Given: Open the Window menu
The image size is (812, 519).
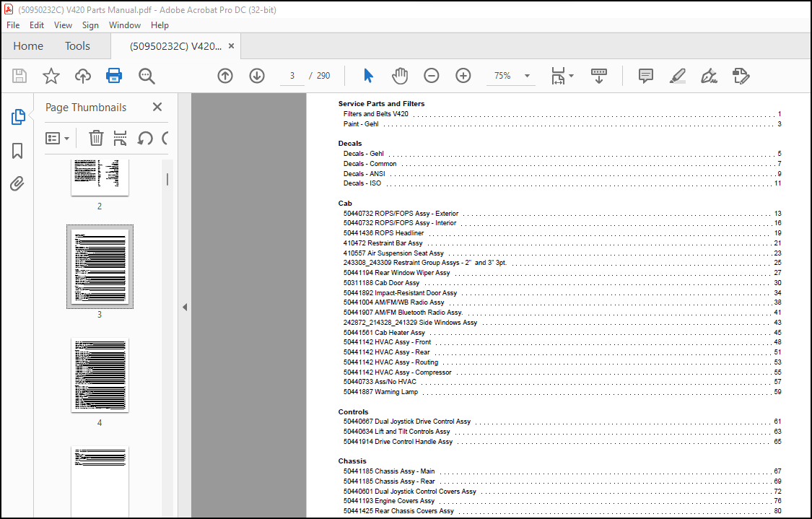Looking at the screenshot, I should 125,25.
